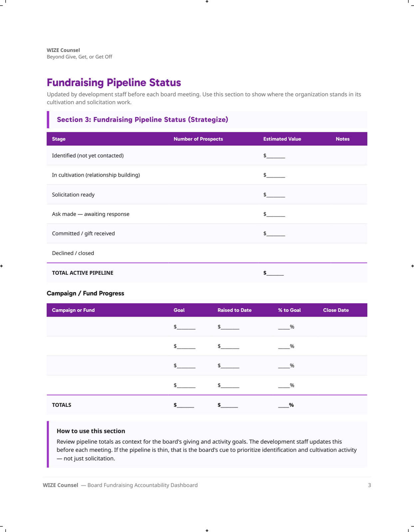The width and height of the screenshot is (414, 532).
Task: Click the Notes column header
Action: point(342,139)
